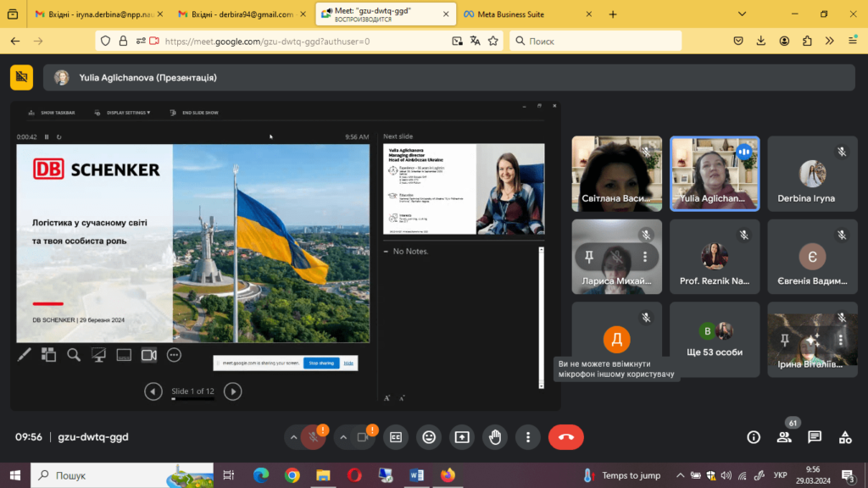Increase notes text size button
The image size is (868, 488).
pyautogui.click(x=387, y=398)
